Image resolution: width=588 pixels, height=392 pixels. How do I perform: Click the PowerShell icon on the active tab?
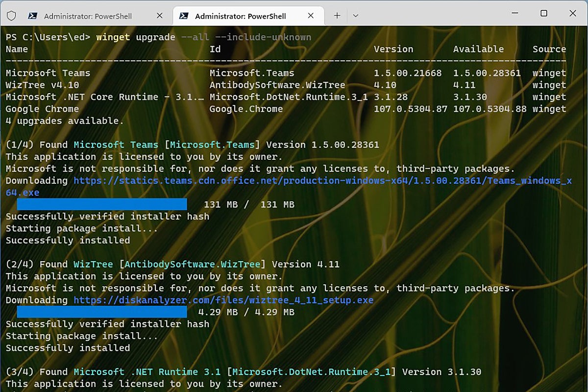[x=184, y=16]
